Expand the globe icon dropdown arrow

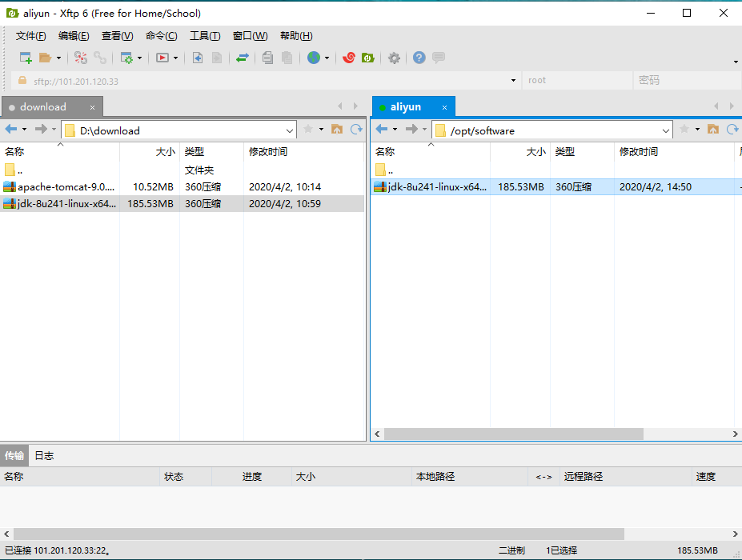[x=327, y=58]
